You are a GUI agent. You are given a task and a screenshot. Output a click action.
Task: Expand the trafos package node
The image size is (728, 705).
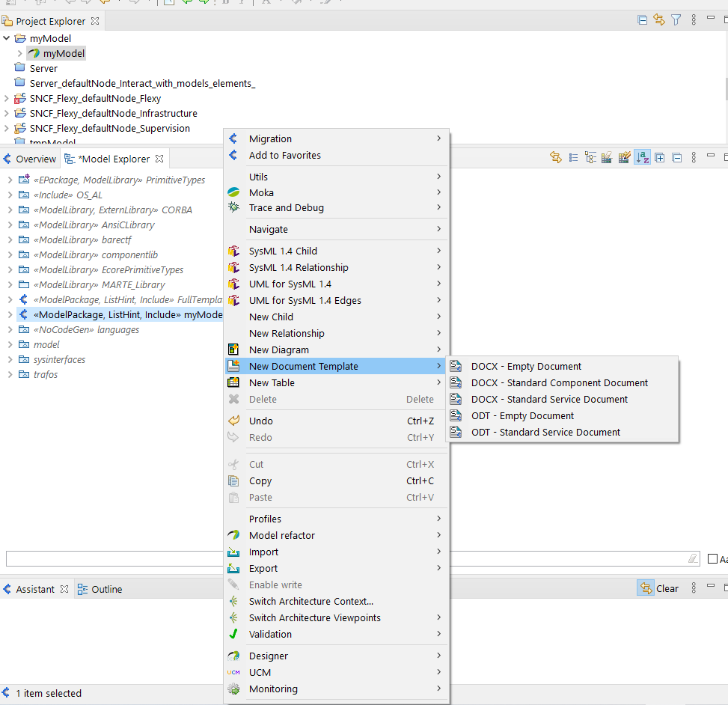click(x=10, y=374)
